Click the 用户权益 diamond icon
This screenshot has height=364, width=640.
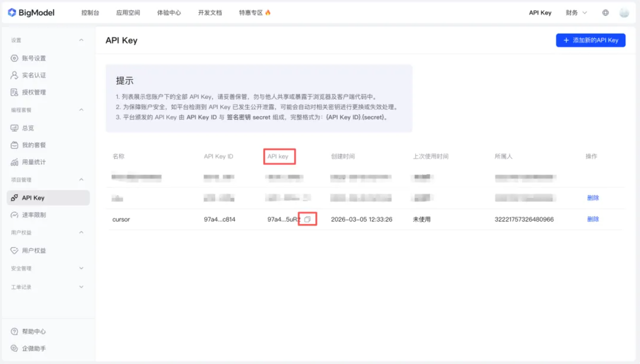tap(14, 250)
